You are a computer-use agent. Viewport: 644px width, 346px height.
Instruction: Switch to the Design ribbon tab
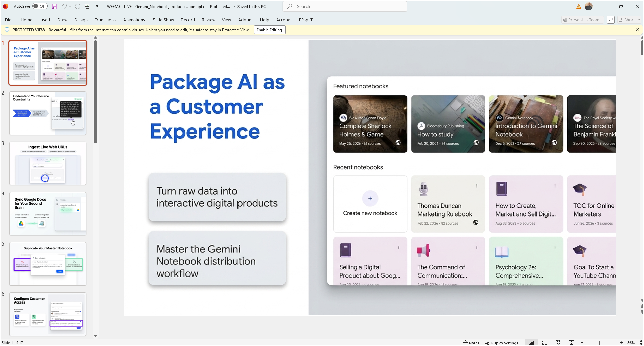click(81, 20)
